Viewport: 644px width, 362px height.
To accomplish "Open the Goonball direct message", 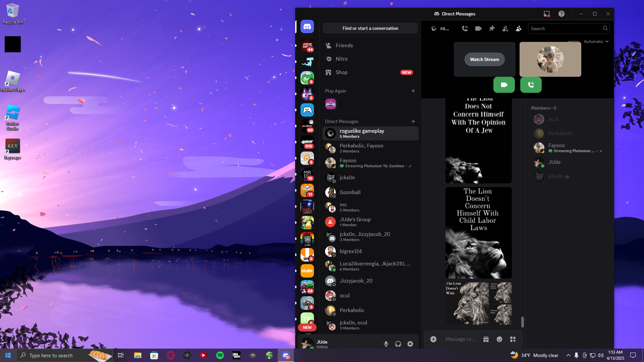I will tap(370, 192).
